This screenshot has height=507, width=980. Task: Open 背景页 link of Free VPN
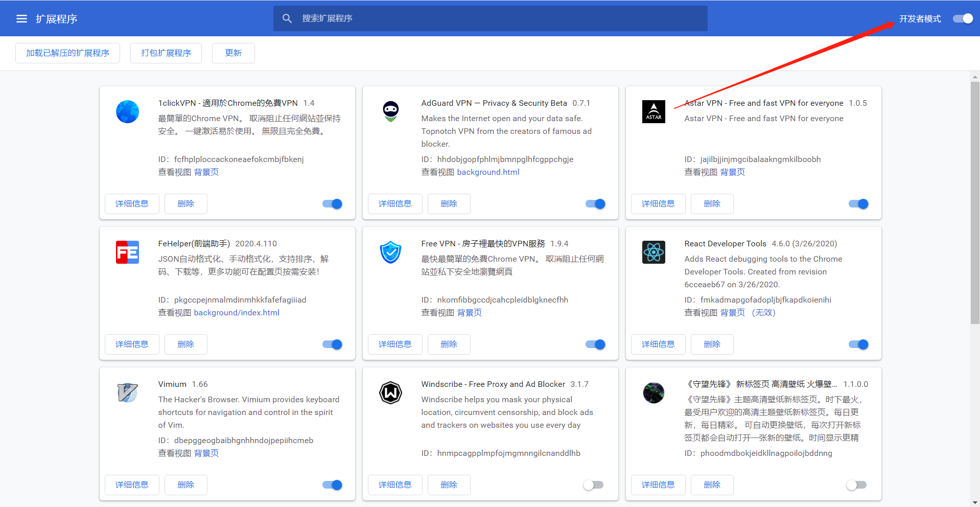(470, 313)
